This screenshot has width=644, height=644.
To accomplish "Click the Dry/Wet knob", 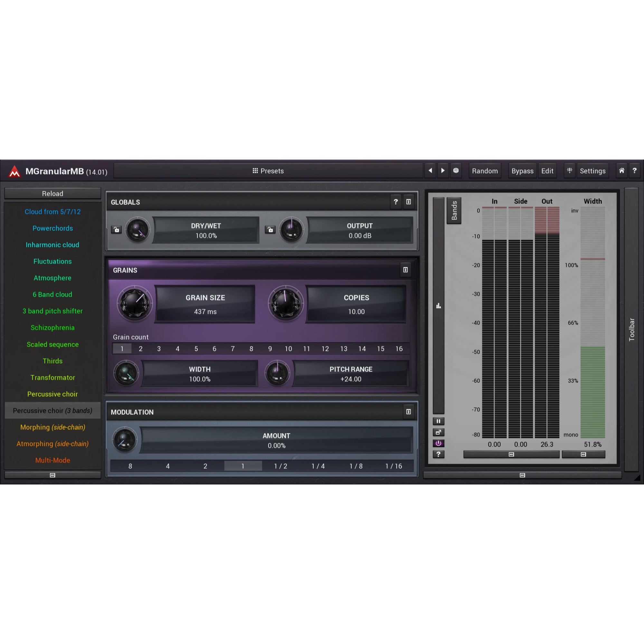I will click(x=137, y=230).
